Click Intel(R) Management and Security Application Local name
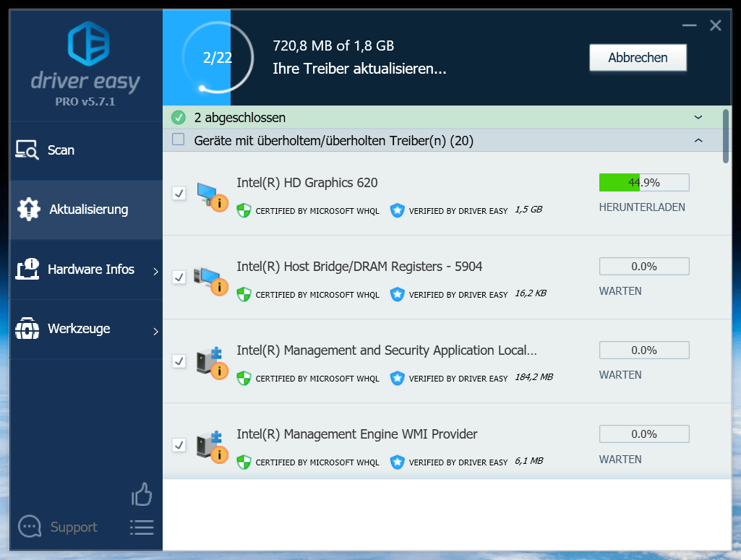The width and height of the screenshot is (741, 560). (x=387, y=350)
